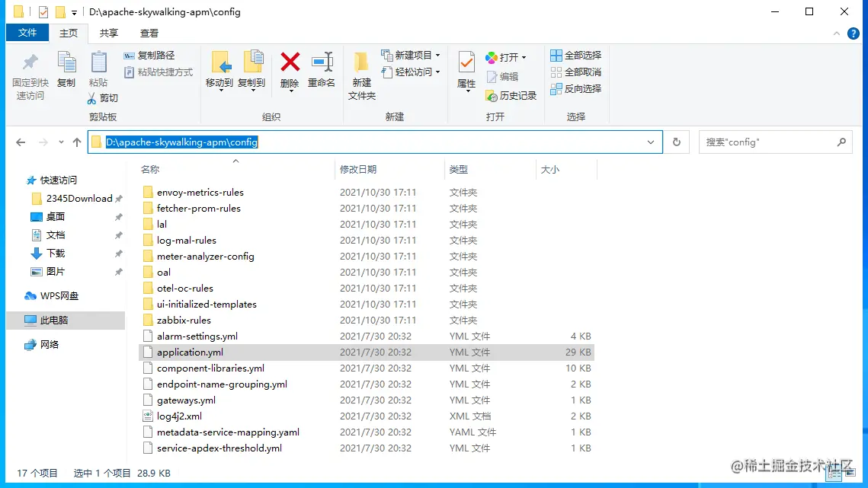Viewport: 868px width, 488px height.
Task: Switch to the Share ribbon tab
Action: [x=108, y=33]
